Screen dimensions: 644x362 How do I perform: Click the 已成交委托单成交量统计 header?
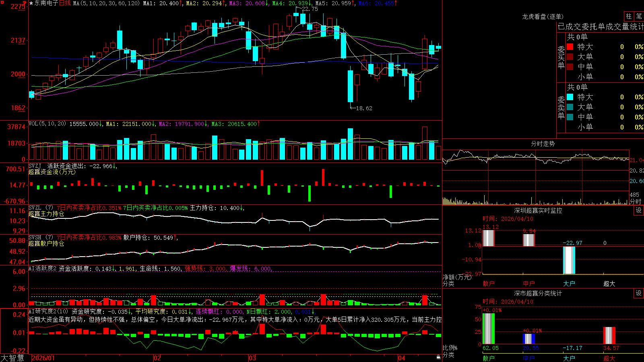601,27
